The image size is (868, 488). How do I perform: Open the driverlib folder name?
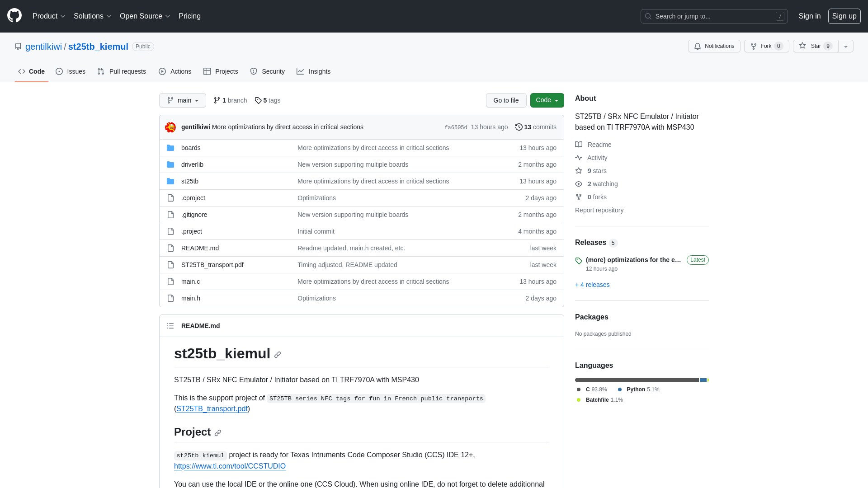click(x=192, y=164)
